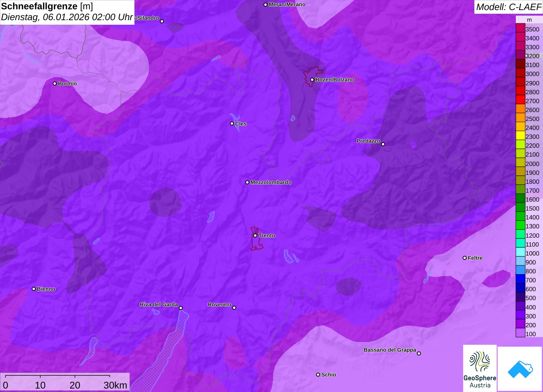Viewport: 543px width, 392px height.
Task: Click the 'Schneefallgrenze [m]' map title
Action: pos(47,6)
